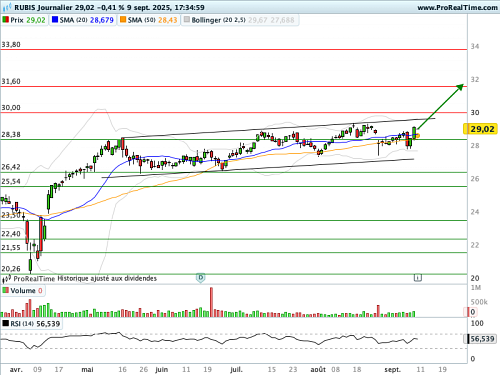Click the dividend 'D' marker on the timeline
This screenshot has width=500, height=375.
coord(200,278)
